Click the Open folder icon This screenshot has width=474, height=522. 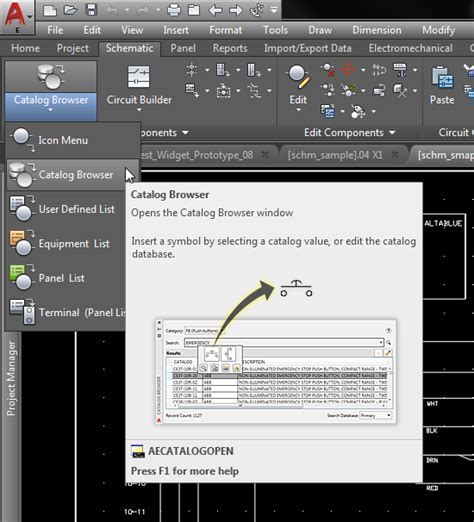click(x=70, y=10)
